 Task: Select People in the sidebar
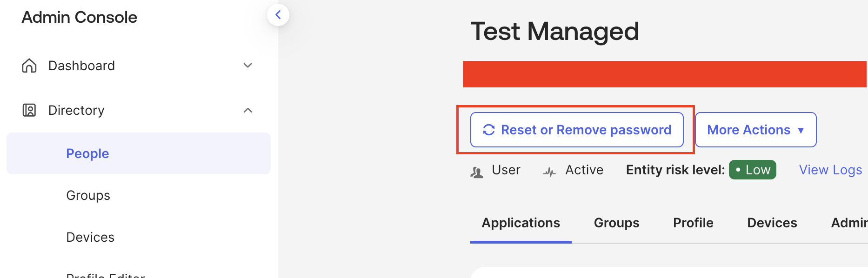[x=87, y=153]
